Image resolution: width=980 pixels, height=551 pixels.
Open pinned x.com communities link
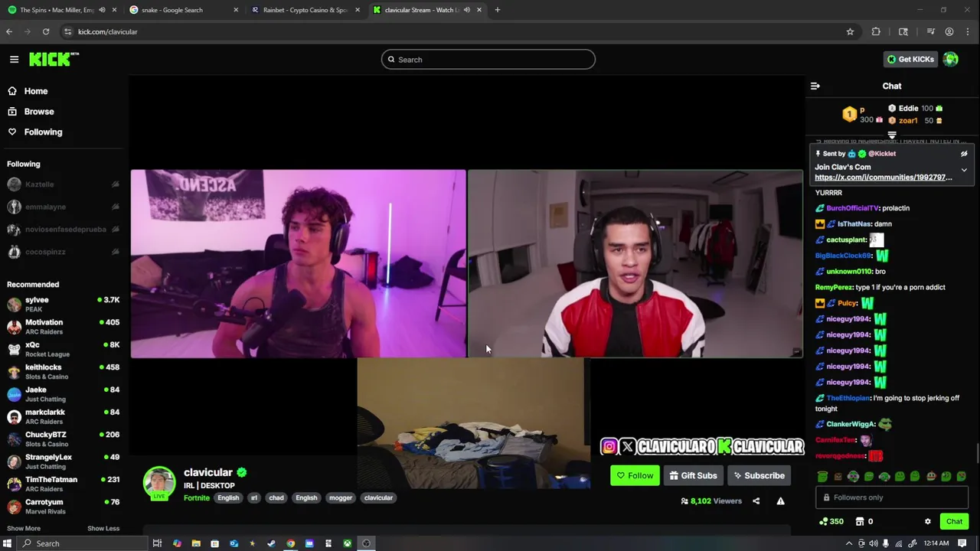click(884, 178)
